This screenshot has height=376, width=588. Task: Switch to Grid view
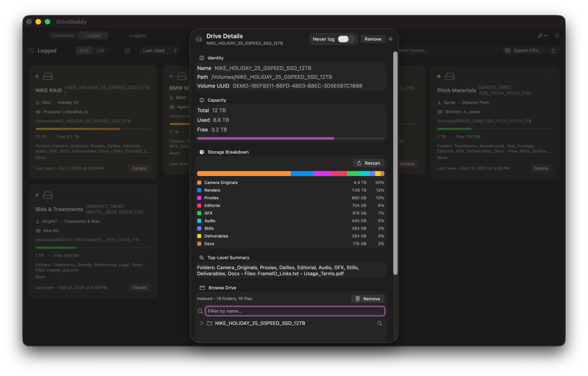tap(84, 51)
